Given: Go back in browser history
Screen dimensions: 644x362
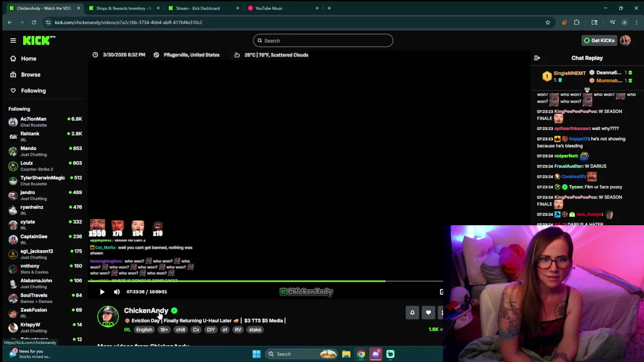Looking at the screenshot, I should [10, 22].
